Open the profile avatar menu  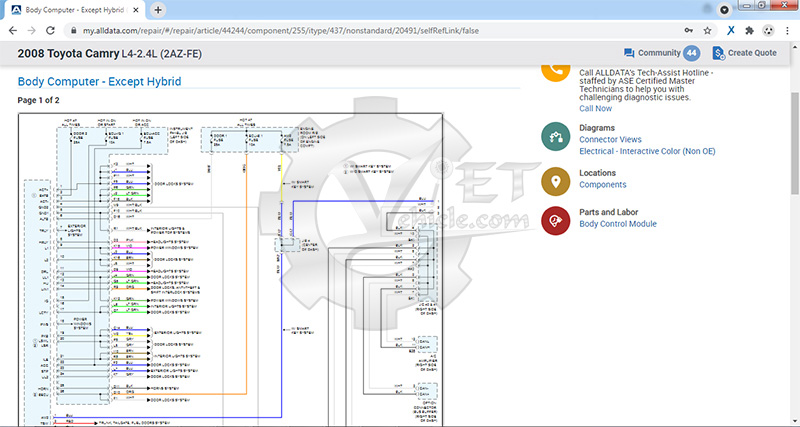click(x=768, y=31)
